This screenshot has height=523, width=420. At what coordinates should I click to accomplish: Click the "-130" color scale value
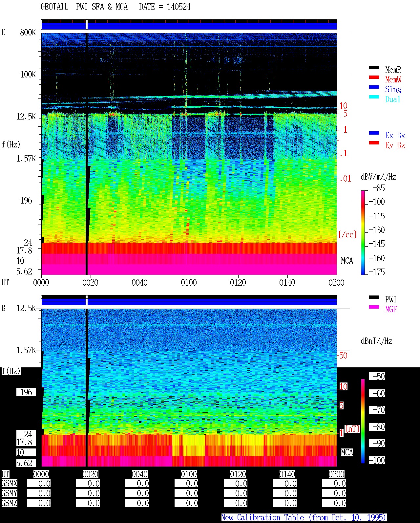coord(377,230)
